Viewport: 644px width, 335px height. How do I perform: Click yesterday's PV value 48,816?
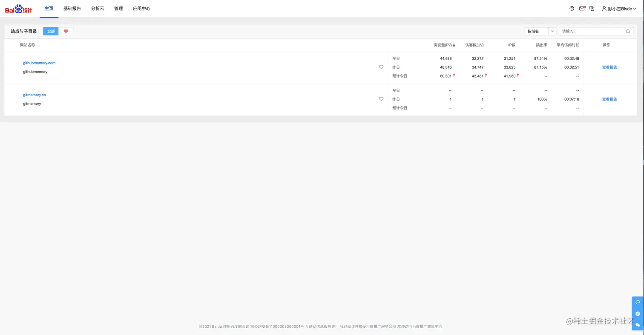446,67
